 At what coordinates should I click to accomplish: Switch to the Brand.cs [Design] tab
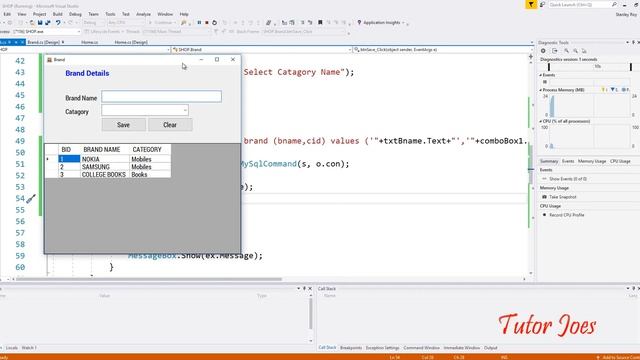pos(44,42)
